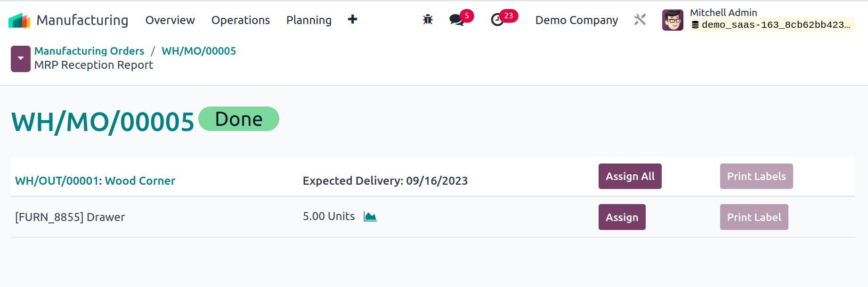Open the activities clock icon
The height and width of the screenshot is (287, 868).
point(497,20)
